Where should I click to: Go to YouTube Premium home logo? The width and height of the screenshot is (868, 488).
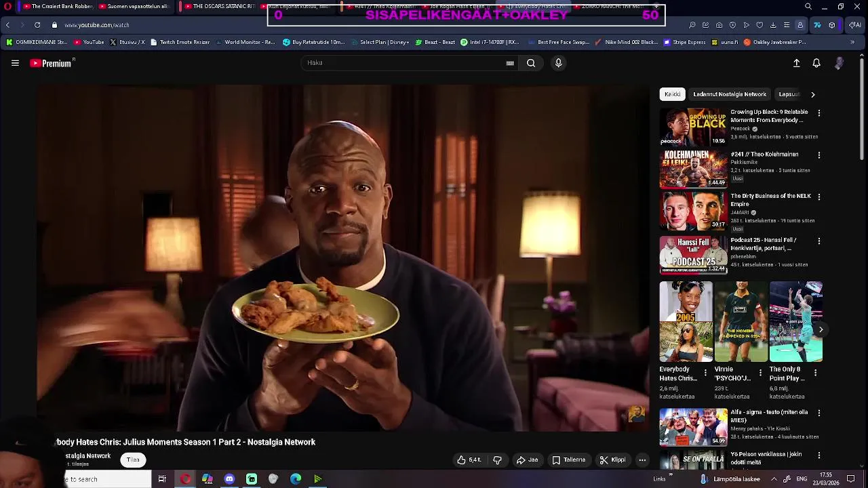52,63
